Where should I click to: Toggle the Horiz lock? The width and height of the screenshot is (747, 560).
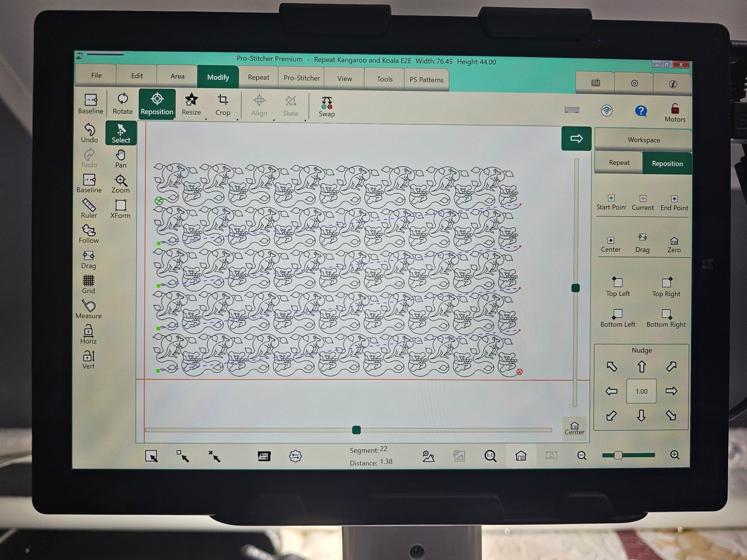click(x=88, y=334)
